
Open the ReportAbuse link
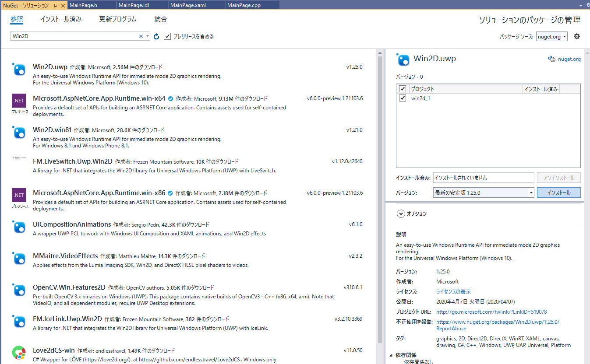click(498, 325)
